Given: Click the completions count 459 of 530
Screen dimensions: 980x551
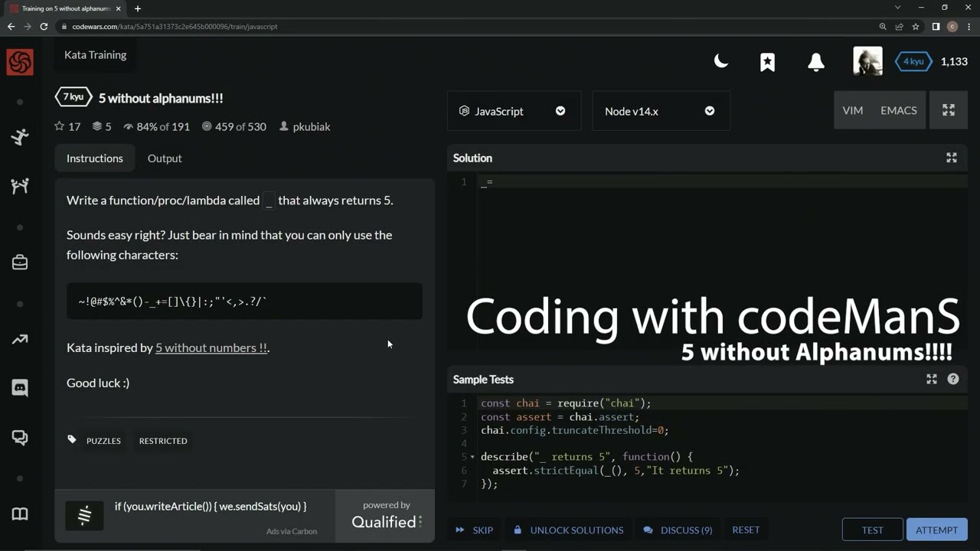Looking at the screenshot, I should (234, 126).
